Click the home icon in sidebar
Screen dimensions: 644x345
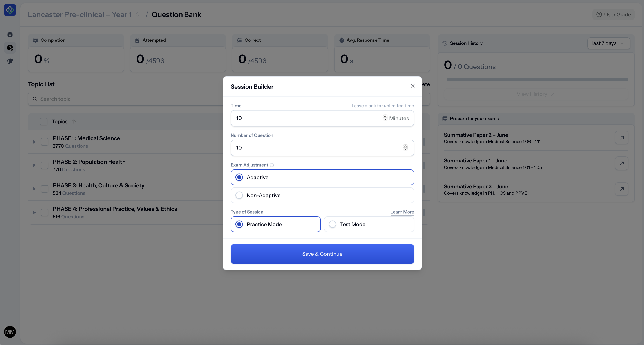(x=10, y=34)
